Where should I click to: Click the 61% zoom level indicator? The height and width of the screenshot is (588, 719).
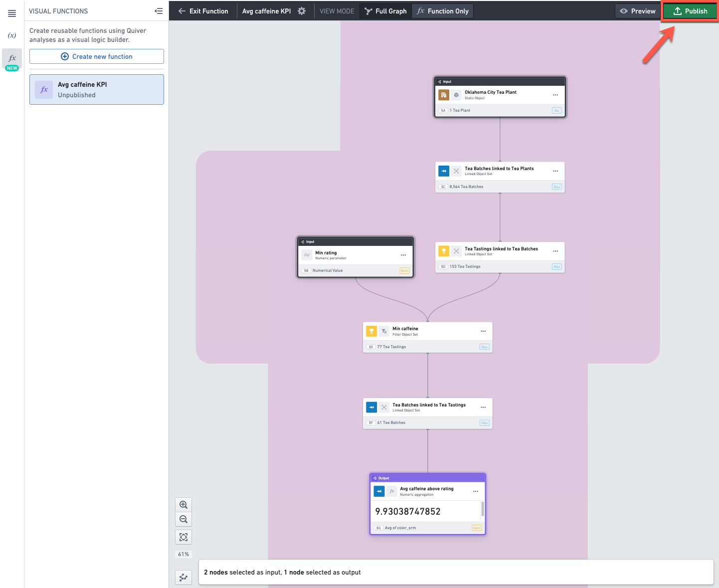point(183,554)
